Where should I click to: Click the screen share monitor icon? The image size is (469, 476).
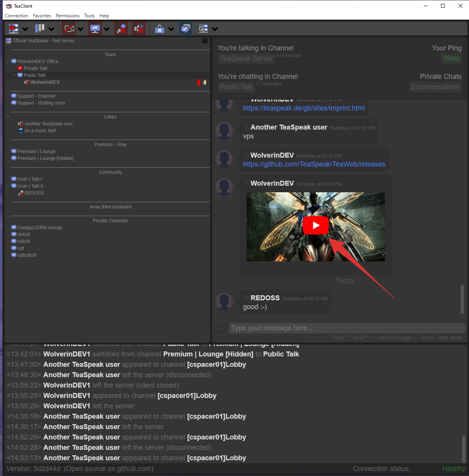pos(95,29)
